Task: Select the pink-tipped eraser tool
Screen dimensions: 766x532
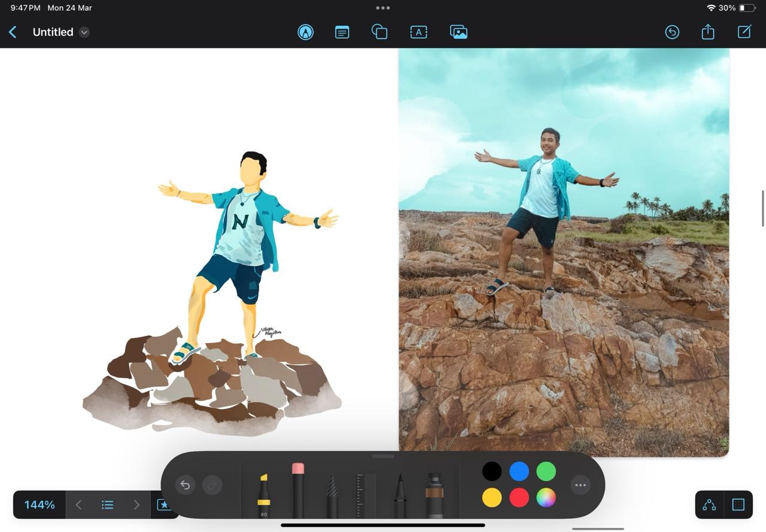Action: coord(298,490)
